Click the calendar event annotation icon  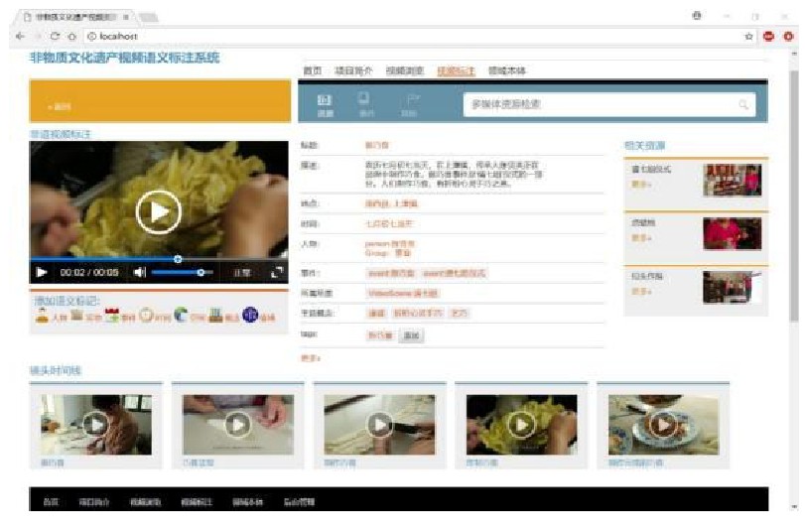point(112,317)
